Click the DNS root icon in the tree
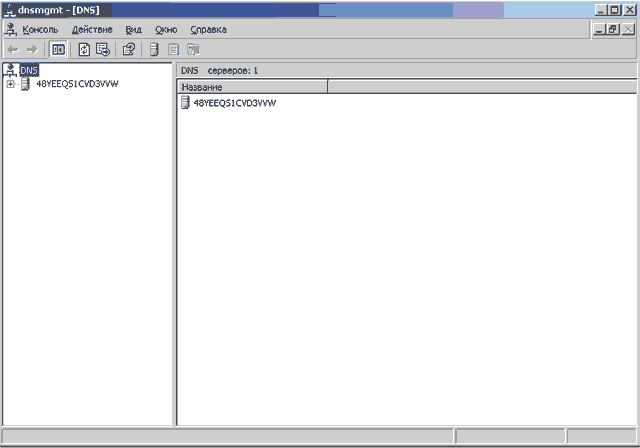640x448 pixels. coord(10,70)
